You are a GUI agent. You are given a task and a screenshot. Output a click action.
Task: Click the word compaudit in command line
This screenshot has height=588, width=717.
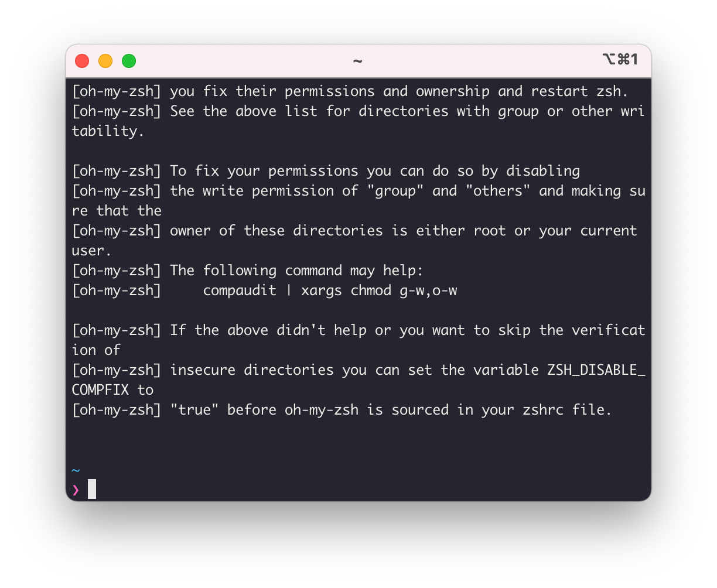(240, 290)
